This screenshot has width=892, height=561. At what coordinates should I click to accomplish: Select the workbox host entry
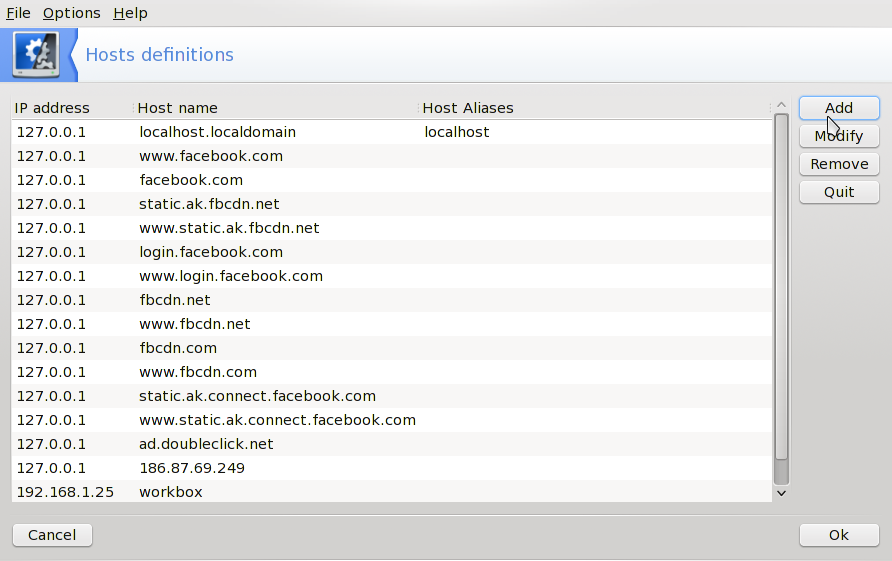(x=171, y=492)
